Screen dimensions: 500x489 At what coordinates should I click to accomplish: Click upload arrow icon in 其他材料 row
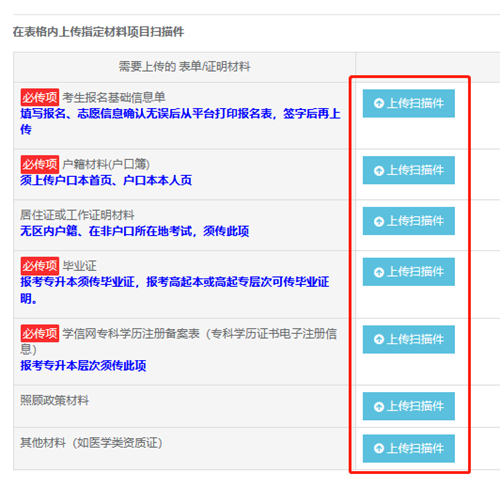[x=379, y=449]
